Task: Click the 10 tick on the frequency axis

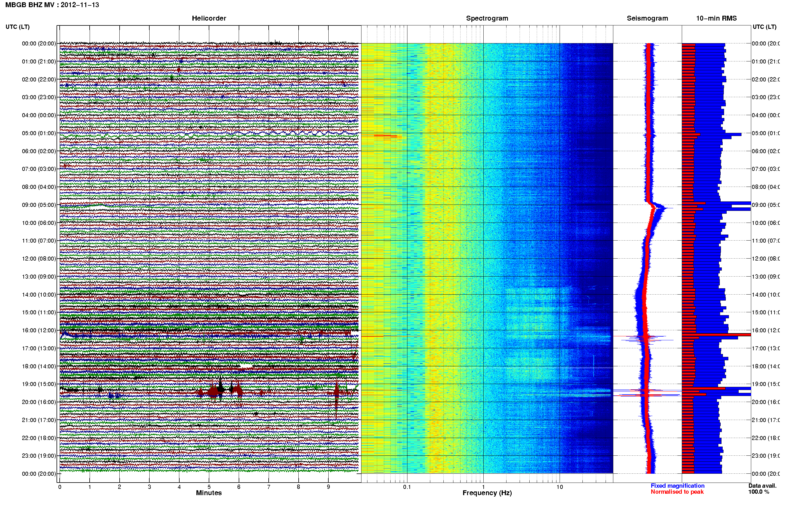Action: point(560,487)
